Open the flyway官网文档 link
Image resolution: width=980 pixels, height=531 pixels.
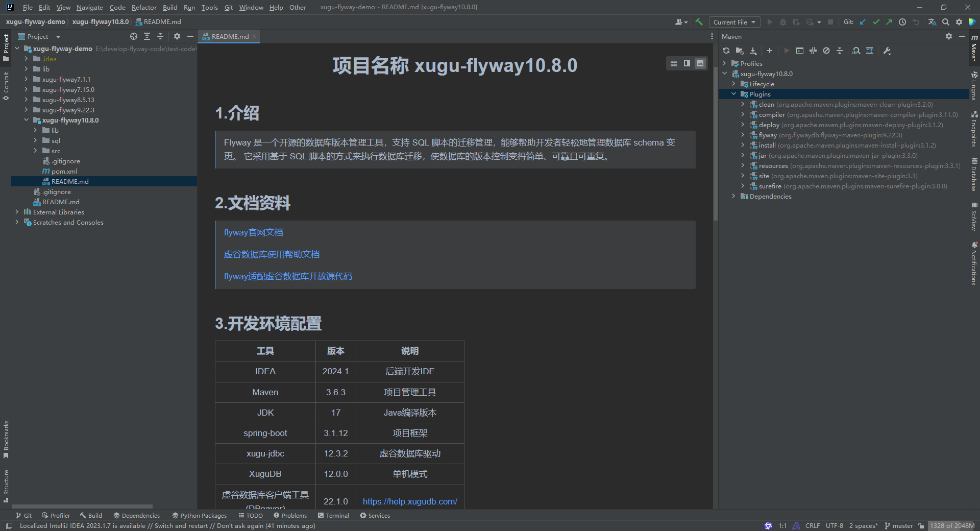(x=253, y=232)
